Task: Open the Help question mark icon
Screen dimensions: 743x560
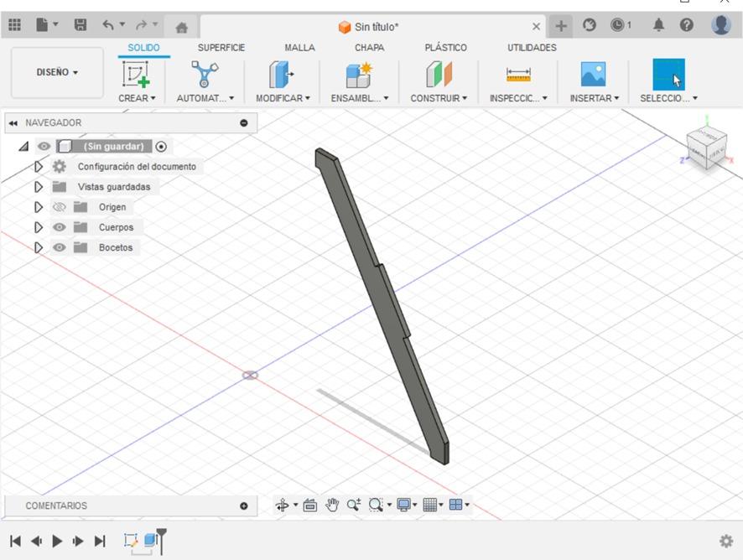Action: 687,24
